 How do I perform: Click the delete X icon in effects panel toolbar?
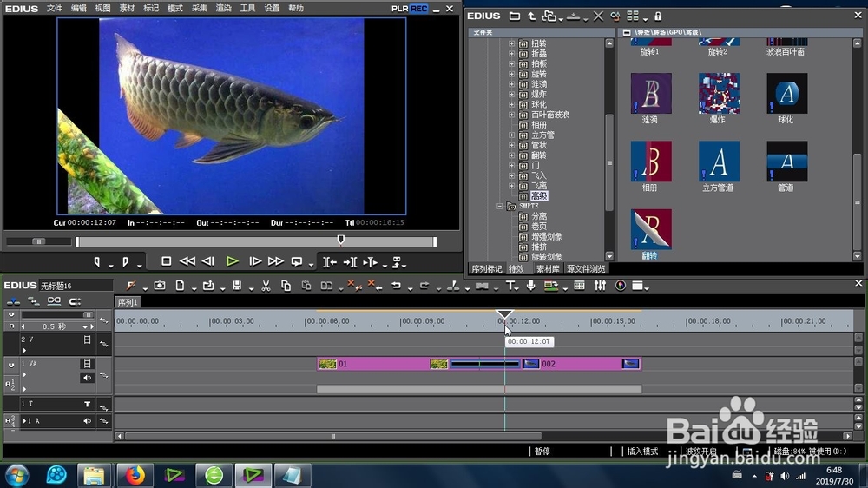(598, 16)
